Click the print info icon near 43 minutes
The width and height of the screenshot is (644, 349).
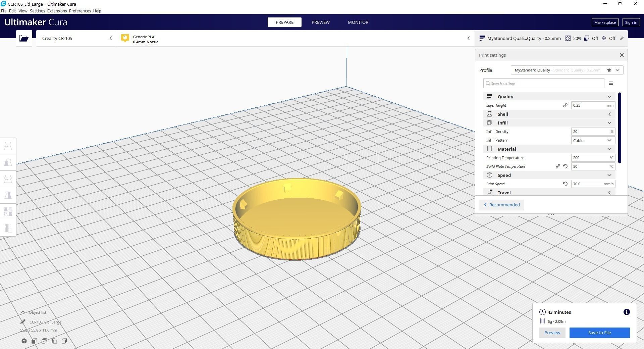[626, 312]
